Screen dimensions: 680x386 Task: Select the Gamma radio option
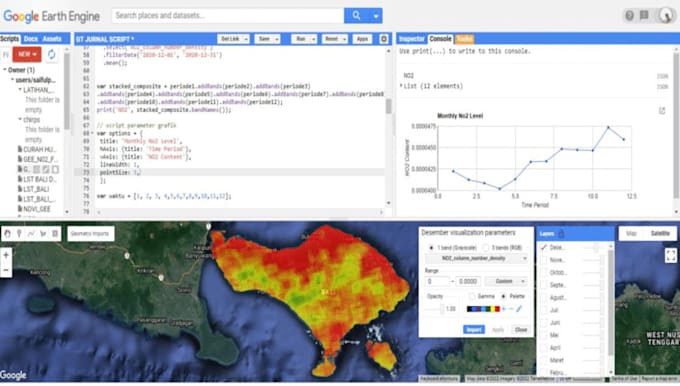[472, 296]
